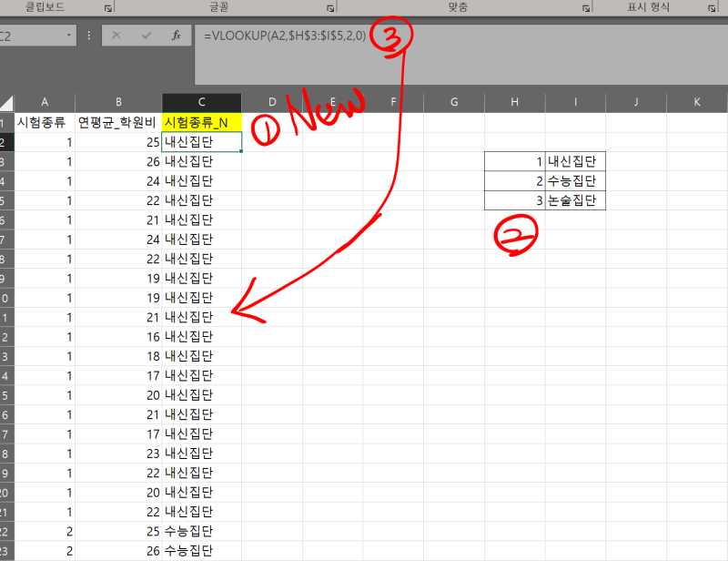Select cell B12 with value 16
Viewport: 728px width, 561px height.
118,336
